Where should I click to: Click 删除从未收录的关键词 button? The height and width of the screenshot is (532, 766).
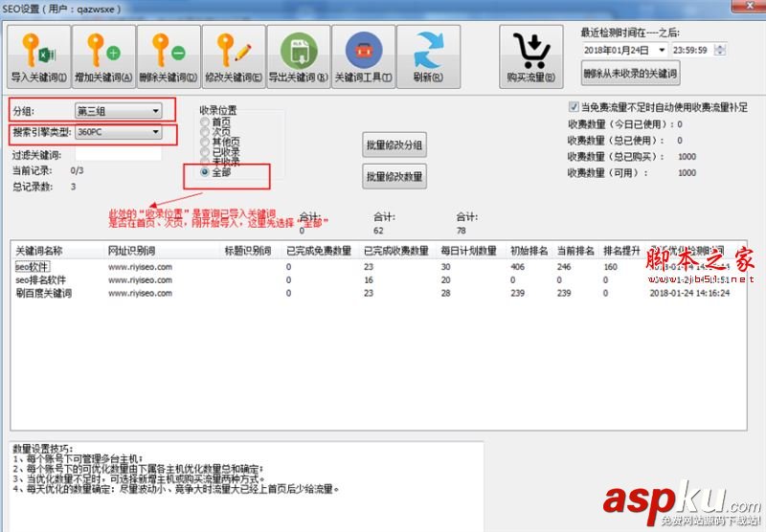pos(630,74)
